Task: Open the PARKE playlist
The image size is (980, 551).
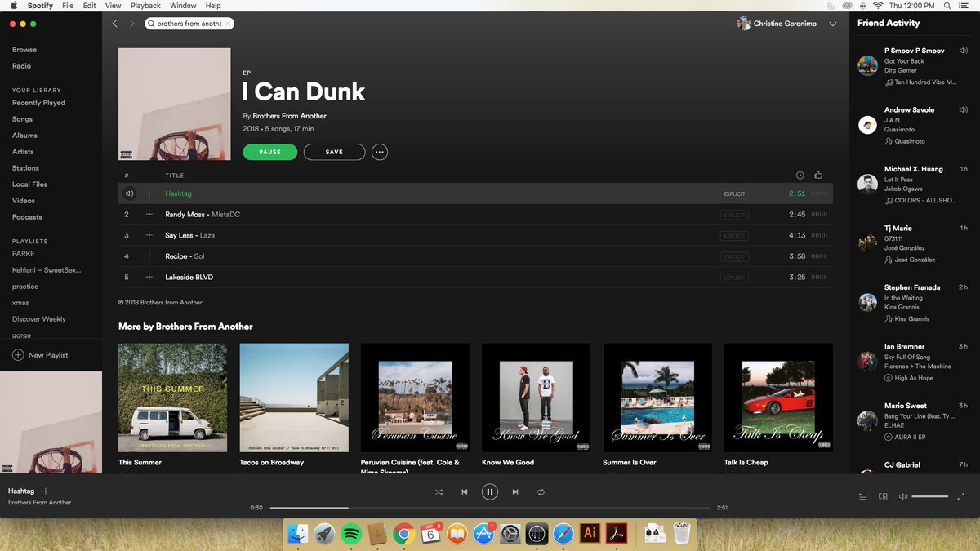Action: tap(23, 254)
